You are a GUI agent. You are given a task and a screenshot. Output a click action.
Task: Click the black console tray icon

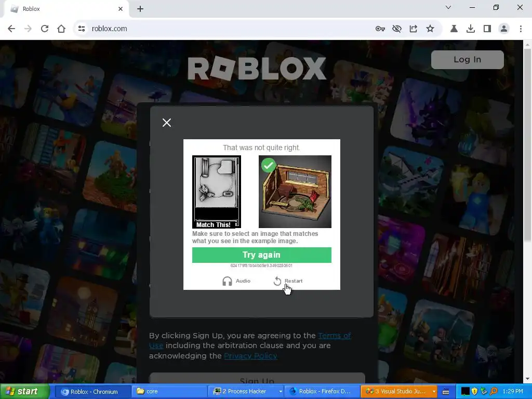point(465,392)
